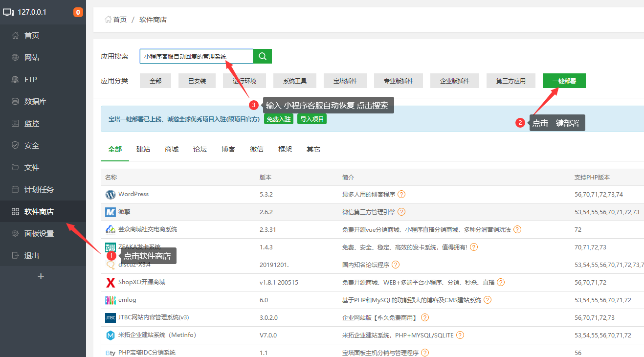Click the help icon beside 国内知名论坛程序
Screen dimensions: 644x357
pyautogui.click(x=396, y=265)
